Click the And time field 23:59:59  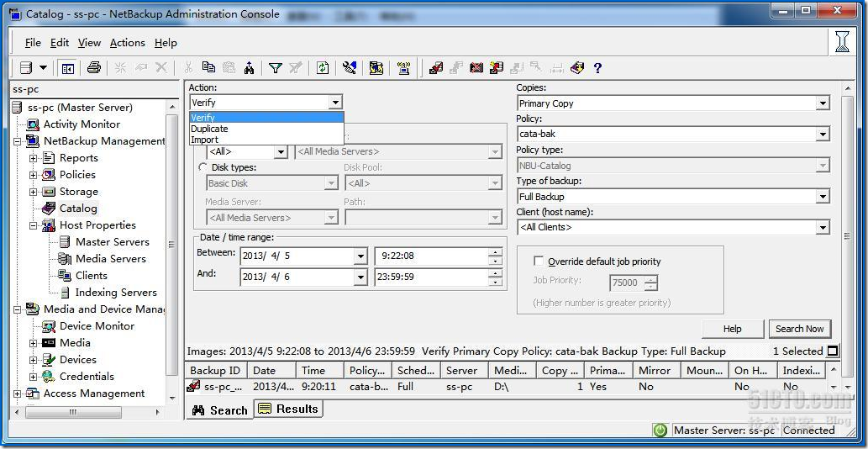pyautogui.click(x=431, y=277)
